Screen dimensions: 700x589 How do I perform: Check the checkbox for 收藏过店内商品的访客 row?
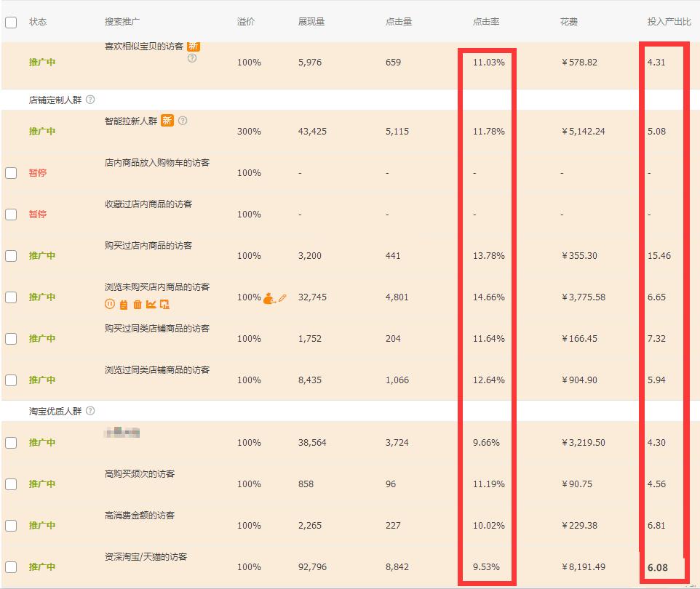tap(11, 214)
